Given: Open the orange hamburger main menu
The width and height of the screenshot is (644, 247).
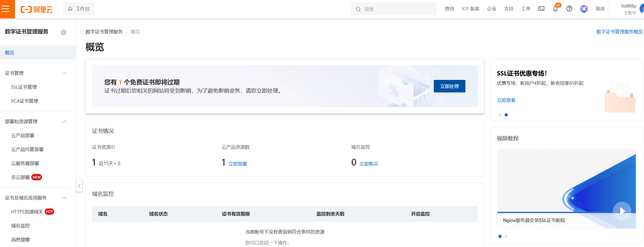Looking at the screenshot, I should tap(7, 9).
